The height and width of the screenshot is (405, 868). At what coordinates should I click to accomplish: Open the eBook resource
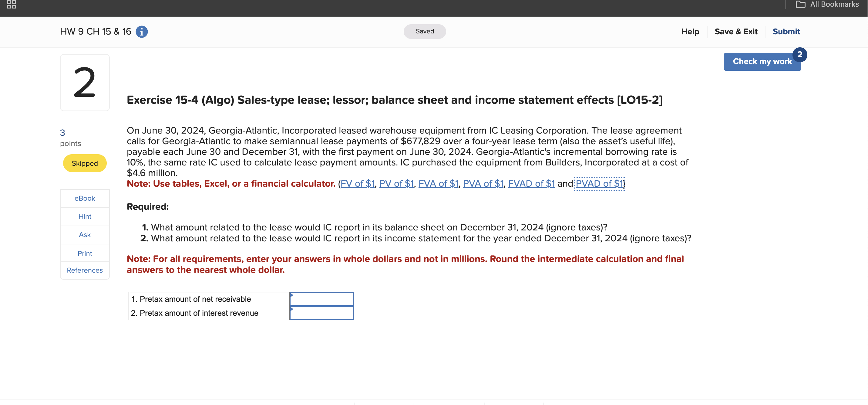coord(85,198)
